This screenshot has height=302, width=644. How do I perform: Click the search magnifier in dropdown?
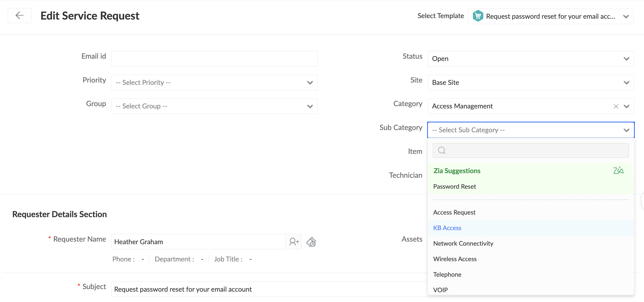click(442, 150)
